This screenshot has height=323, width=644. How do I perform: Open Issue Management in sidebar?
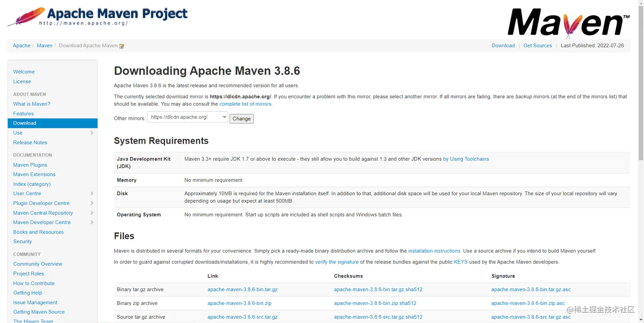click(x=35, y=303)
